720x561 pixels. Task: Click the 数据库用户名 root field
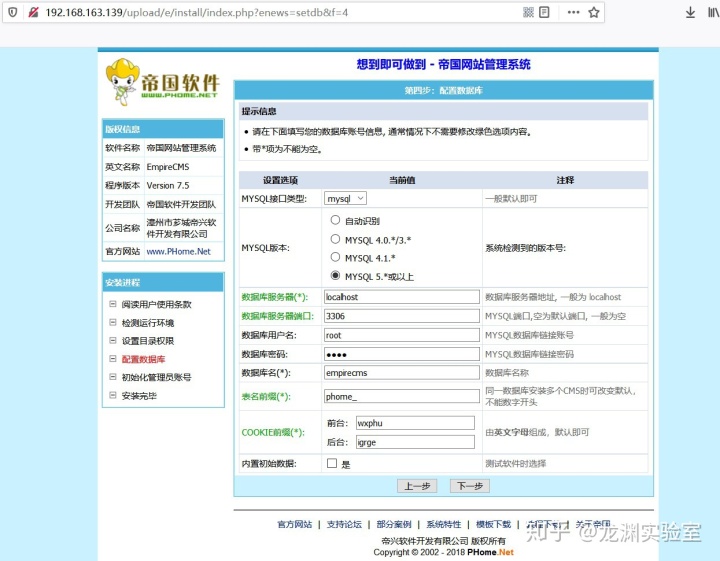[402, 335]
